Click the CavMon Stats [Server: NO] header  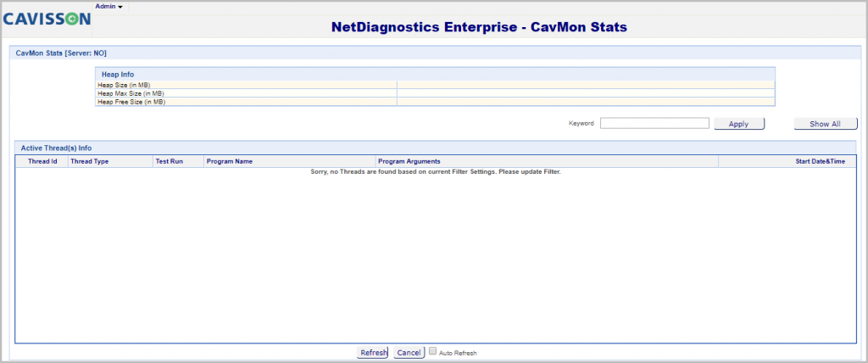(433, 53)
